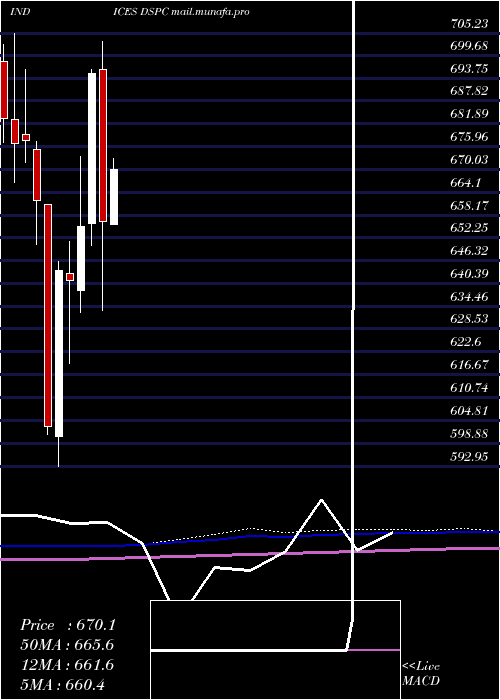Click the 646.32 price axis label
The width and height of the screenshot is (500, 700).
tap(469, 250)
